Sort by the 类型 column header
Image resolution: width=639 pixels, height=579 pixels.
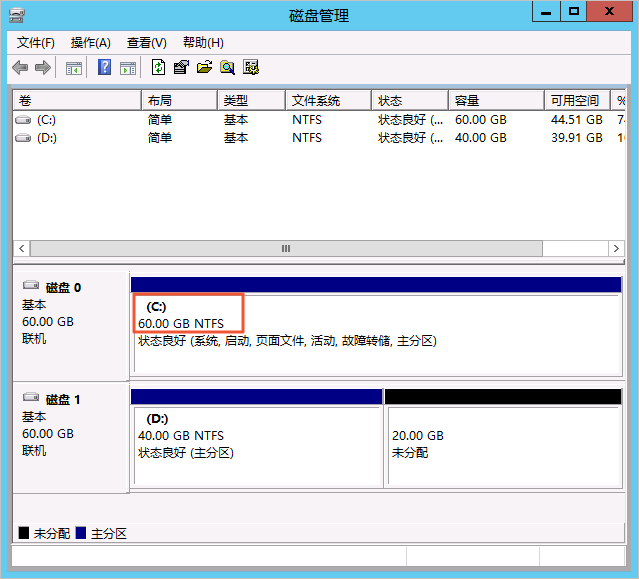pyautogui.click(x=251, y=100)
